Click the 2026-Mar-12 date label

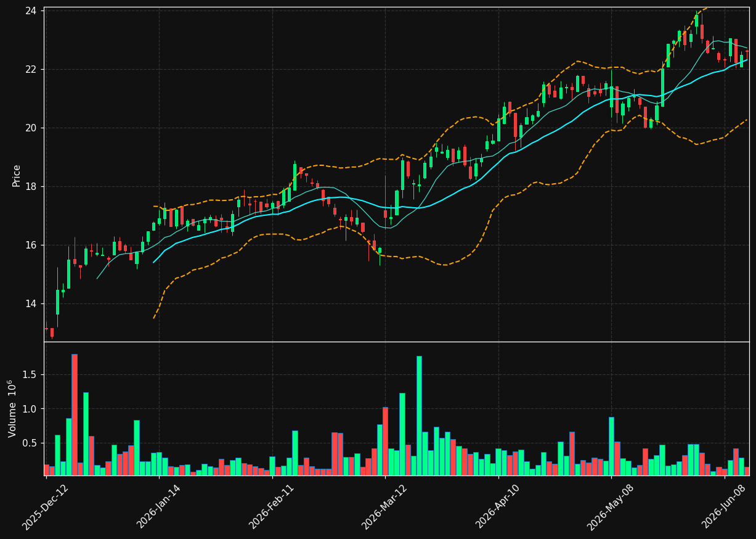[384, 507]
